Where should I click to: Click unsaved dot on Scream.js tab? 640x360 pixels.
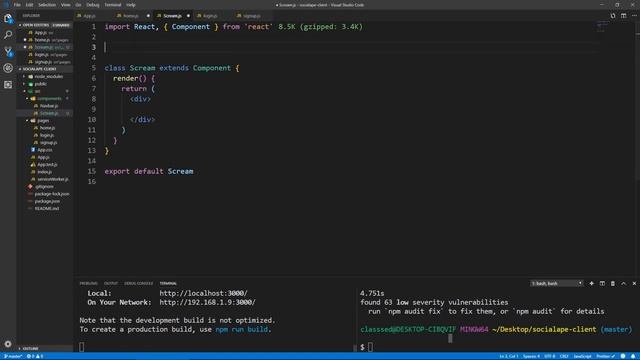pyautogui.click(x=188, y=16)
